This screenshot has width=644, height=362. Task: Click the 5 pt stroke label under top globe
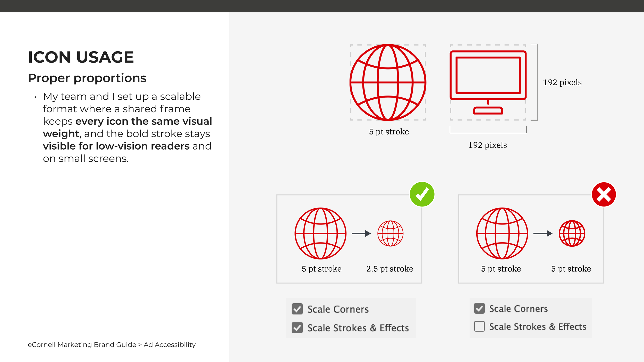(389, 132)
